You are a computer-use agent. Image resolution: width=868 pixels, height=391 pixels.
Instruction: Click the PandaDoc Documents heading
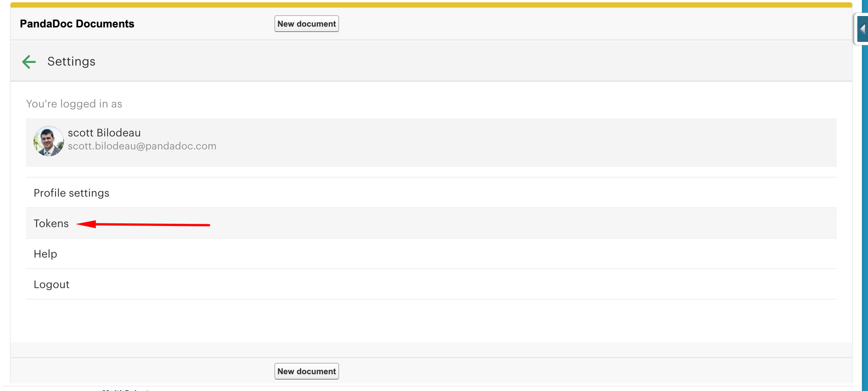point(77,24)
